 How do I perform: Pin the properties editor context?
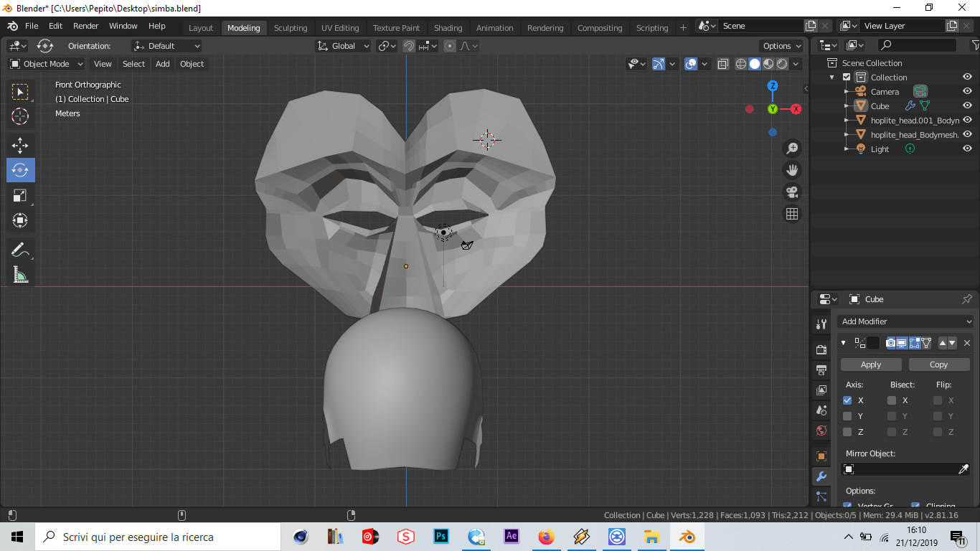click(x=967, y=299)
